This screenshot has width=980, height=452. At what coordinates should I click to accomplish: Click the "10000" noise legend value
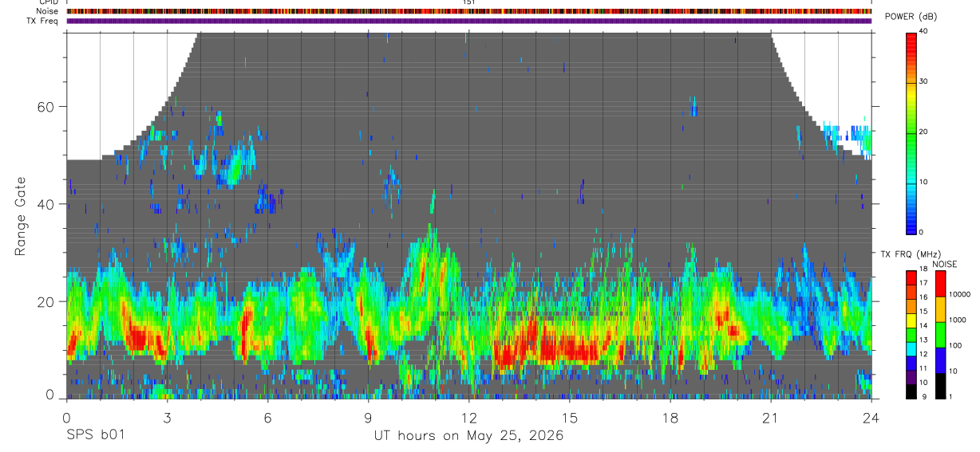point(958,294)
